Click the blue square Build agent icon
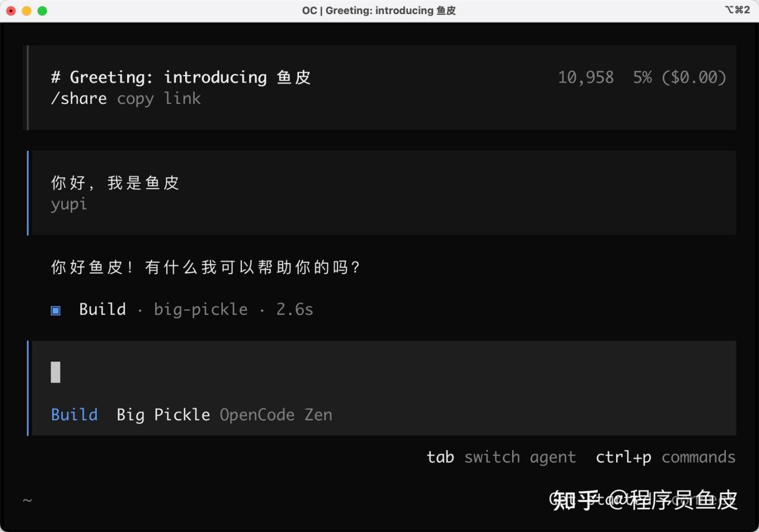Viewport: 759px width, 532px height. point(56,310)
